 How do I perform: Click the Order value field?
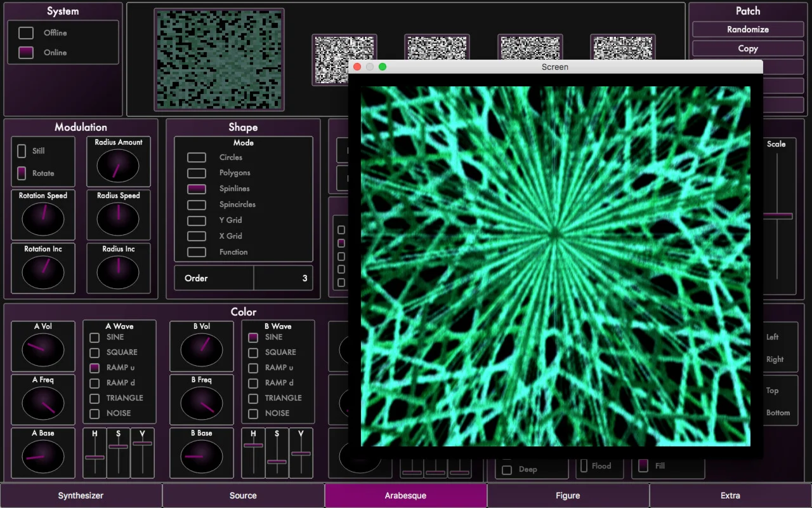pos(283,278)
